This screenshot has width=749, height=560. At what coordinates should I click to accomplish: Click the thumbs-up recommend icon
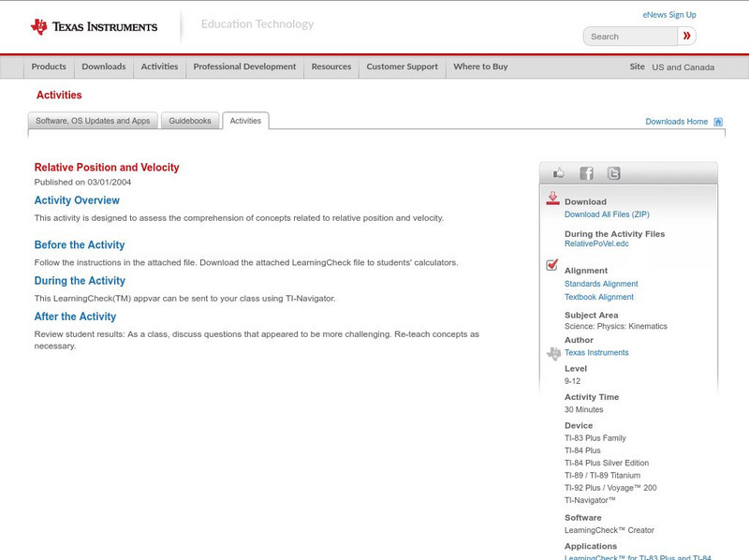[558, 172]
